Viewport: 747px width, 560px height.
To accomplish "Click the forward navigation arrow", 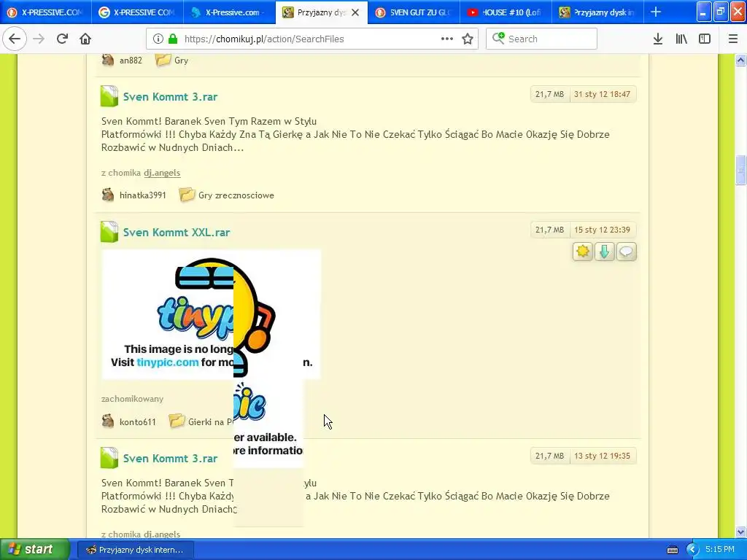I will coord(39,39).
